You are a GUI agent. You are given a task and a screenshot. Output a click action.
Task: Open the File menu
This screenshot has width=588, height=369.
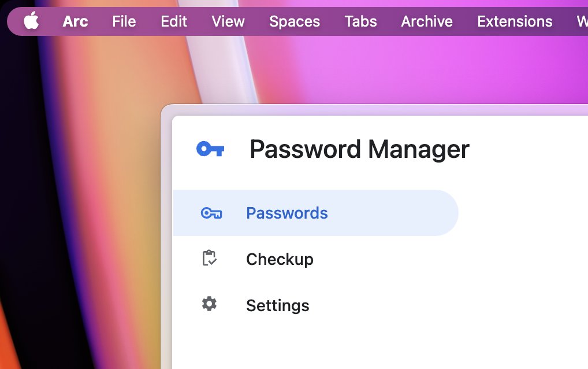pos(124,21)
